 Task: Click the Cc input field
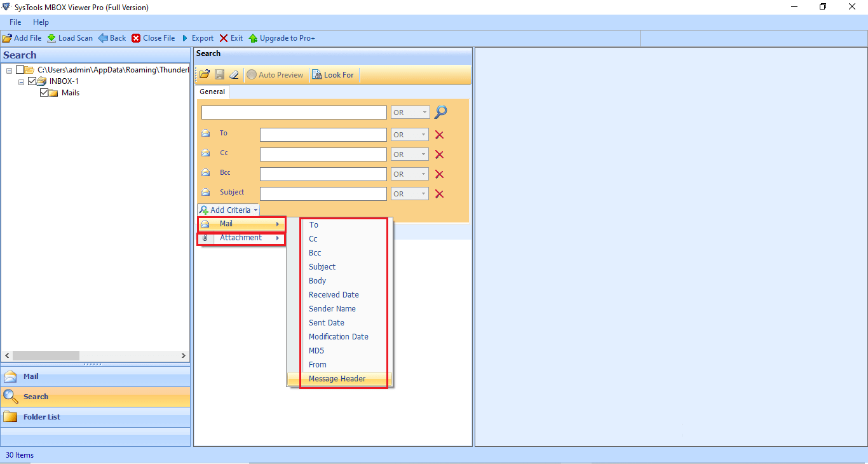click(323, 154)
